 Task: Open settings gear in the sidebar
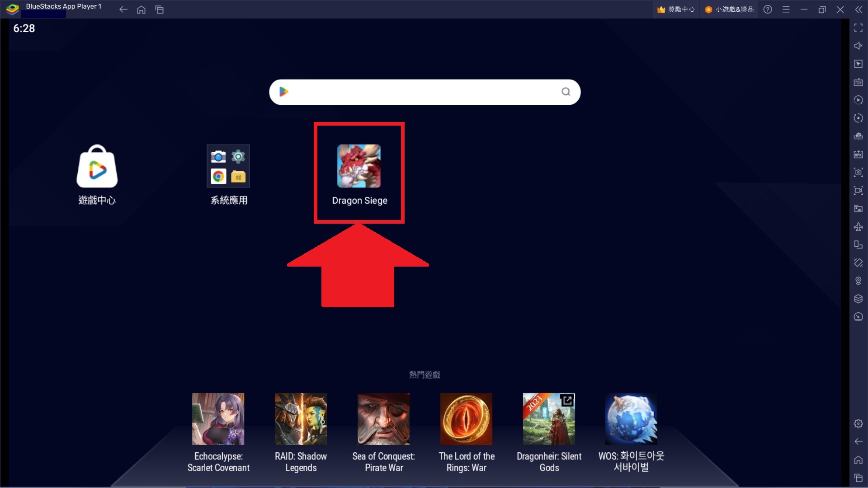(858, 423)
